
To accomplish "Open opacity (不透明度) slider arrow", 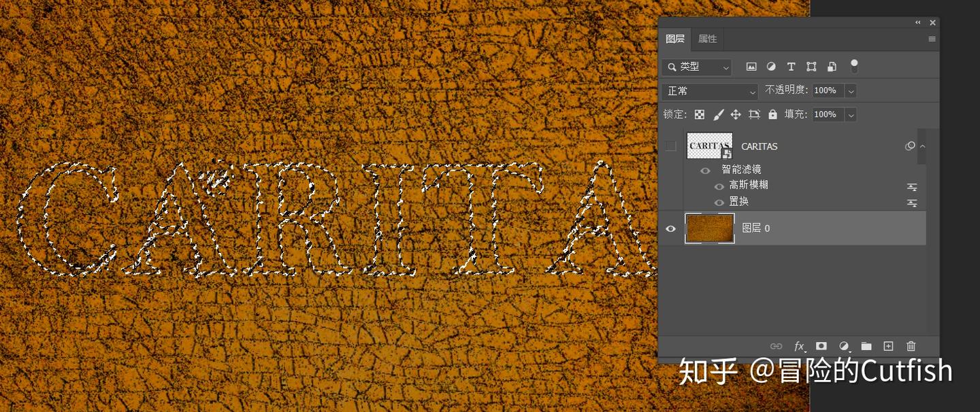I will point(851,91).
